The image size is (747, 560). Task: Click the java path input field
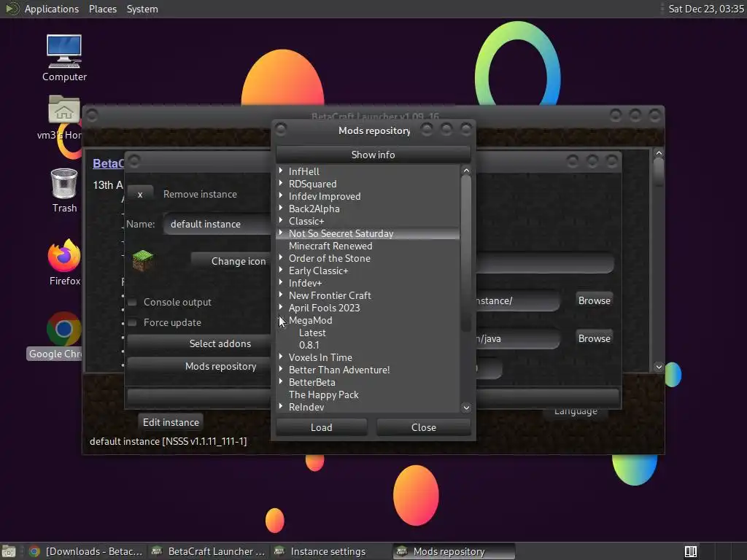[x=518, y=338]
